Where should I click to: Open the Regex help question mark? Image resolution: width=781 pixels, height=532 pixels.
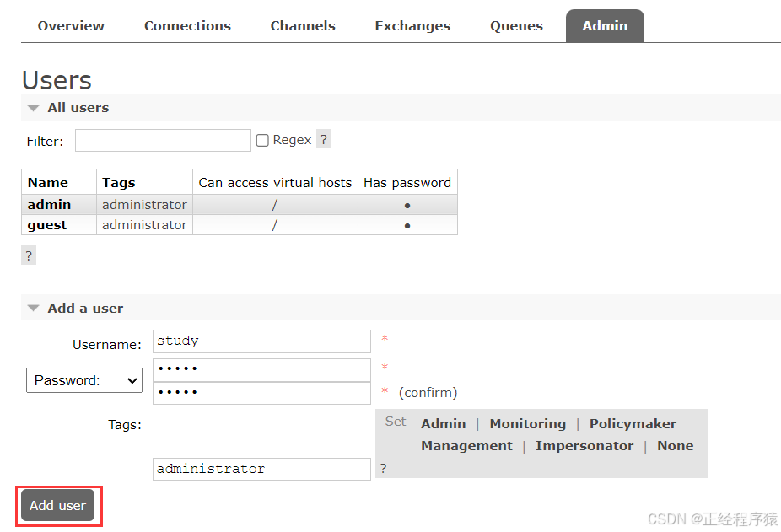[x=324, y=139]
